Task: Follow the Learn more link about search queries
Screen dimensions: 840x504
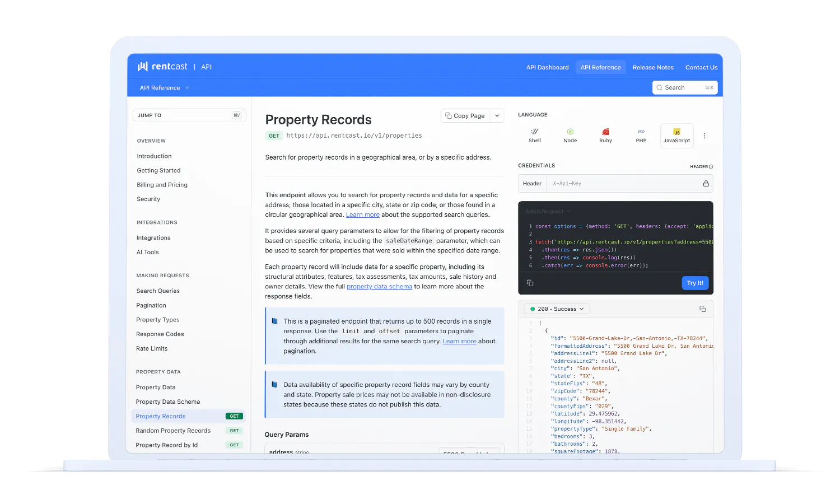Action: 363,215
